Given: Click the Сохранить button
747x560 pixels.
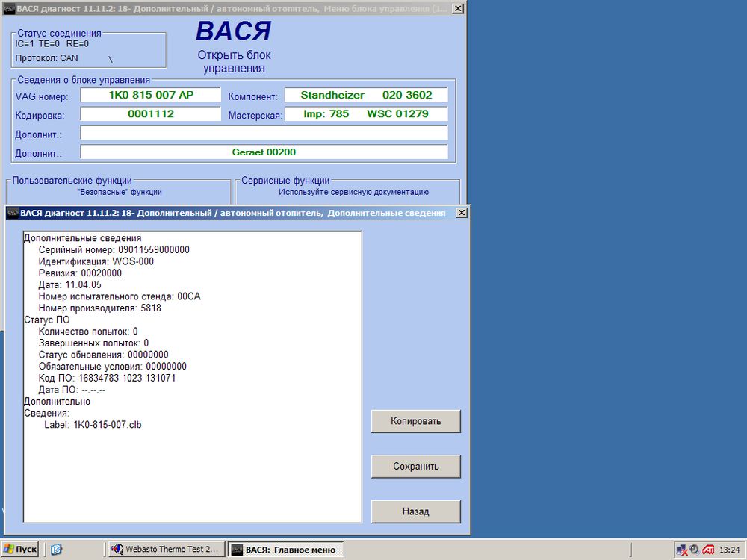Looking at the screenshot, I should tap(415, 466).
